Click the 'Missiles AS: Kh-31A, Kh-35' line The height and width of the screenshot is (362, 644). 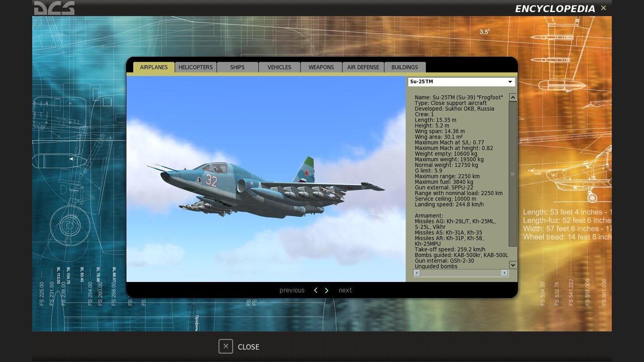[449, 233]
